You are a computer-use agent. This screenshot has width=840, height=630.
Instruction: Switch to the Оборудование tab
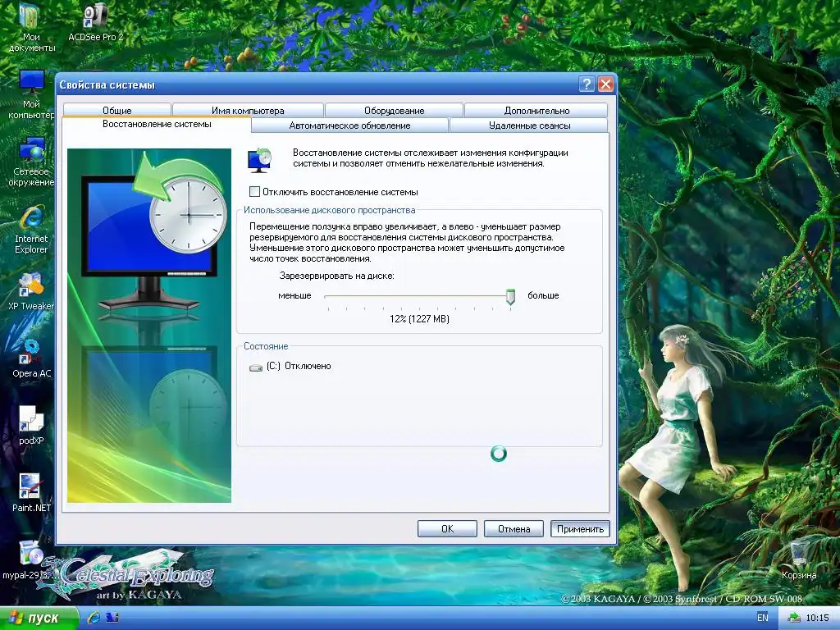pos(395,111)
